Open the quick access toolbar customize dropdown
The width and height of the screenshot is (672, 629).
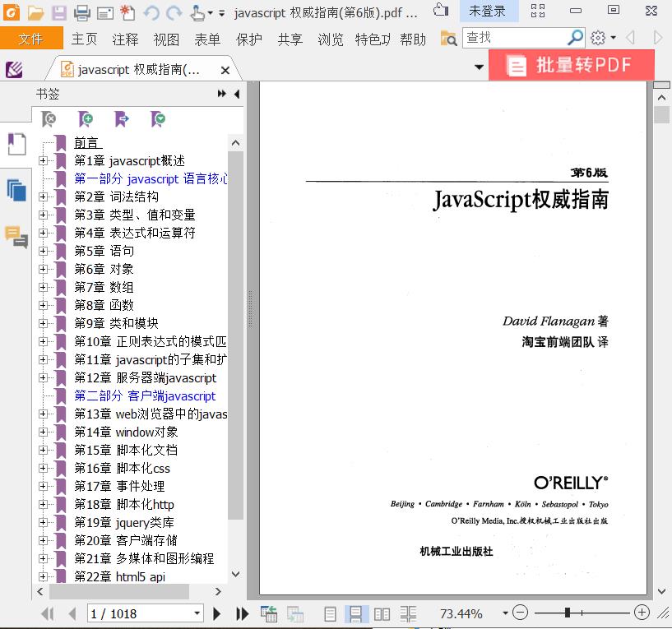click(x=222, y=13)
